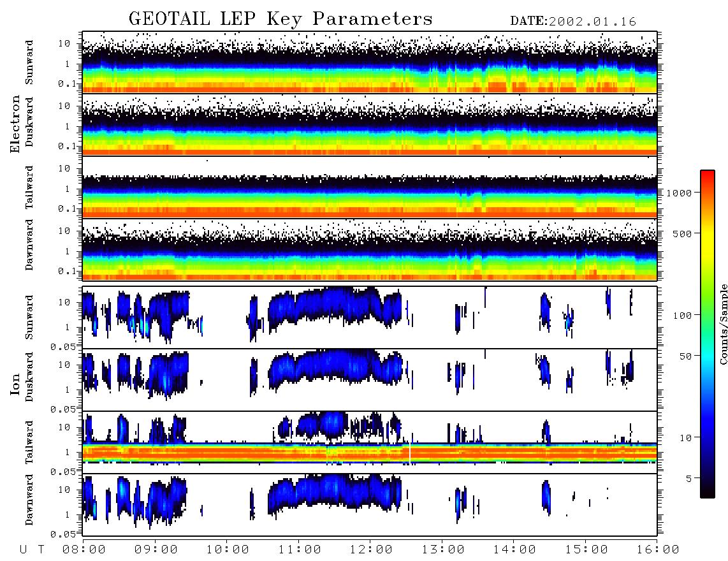Click the 0.05 tick of the Ion Dawnward axis
This screenshot has width=728, height=561.
(62, 534)
